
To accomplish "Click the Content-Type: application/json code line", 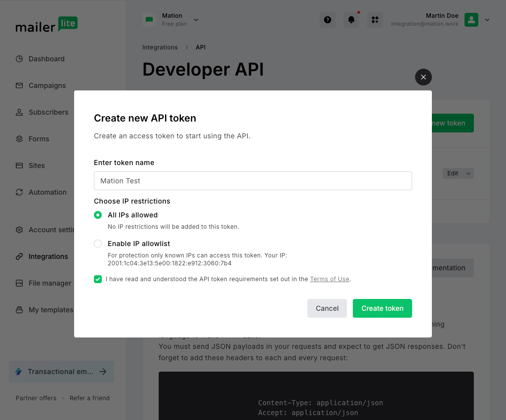I will pos(320,403).
